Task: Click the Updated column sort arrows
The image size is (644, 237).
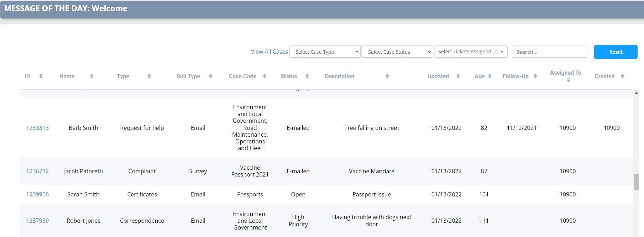Action: click(458, 76)
